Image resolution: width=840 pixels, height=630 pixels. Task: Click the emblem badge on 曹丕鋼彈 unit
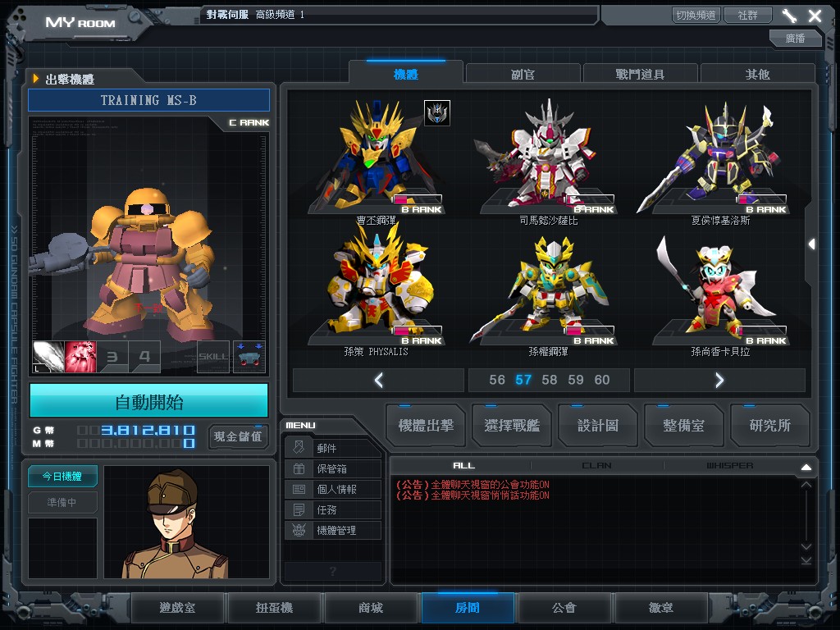point(437,113)
